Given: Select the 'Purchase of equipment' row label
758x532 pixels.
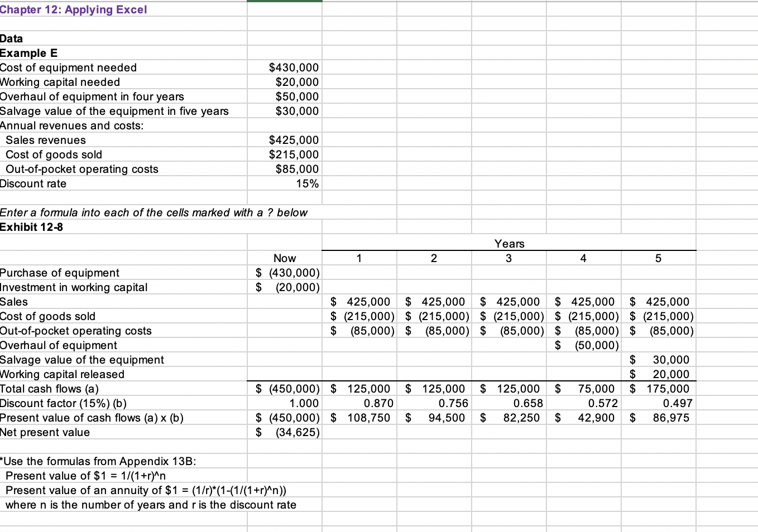Looking at the screenshot, I should point(60,273).
